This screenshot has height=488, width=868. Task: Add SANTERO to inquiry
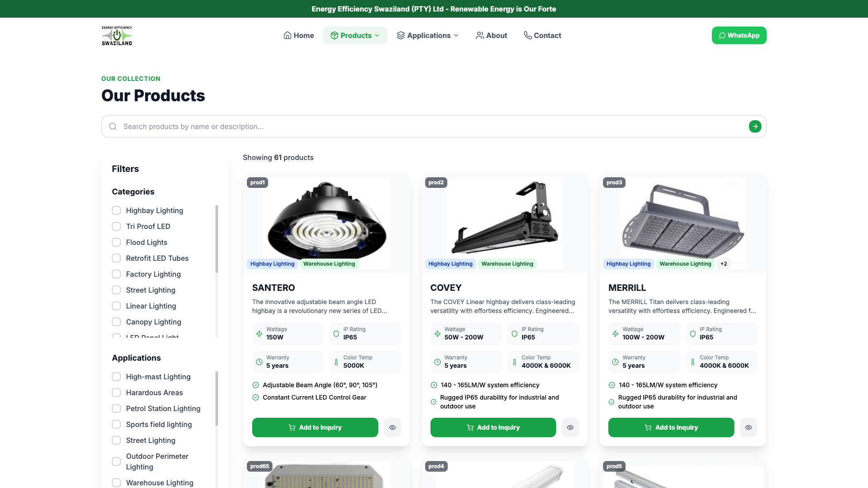click(x=315, y=427)
